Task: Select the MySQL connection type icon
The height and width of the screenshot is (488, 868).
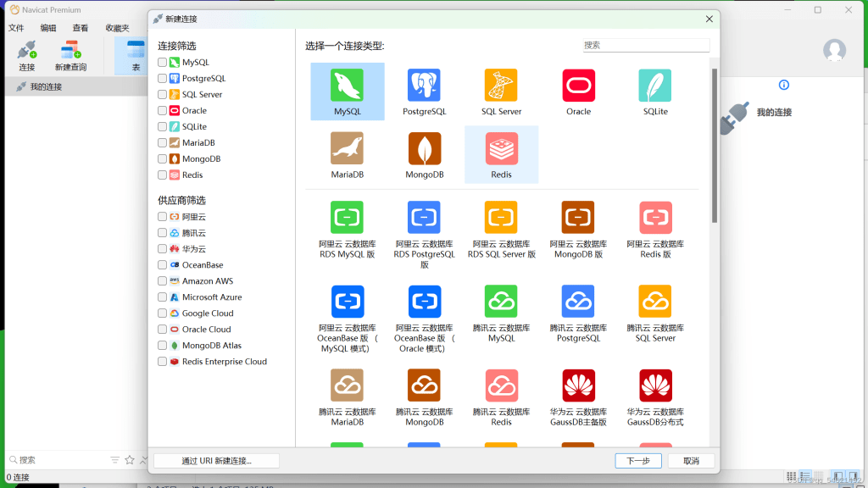Action: pyautogui.click(x=347, y=86)
